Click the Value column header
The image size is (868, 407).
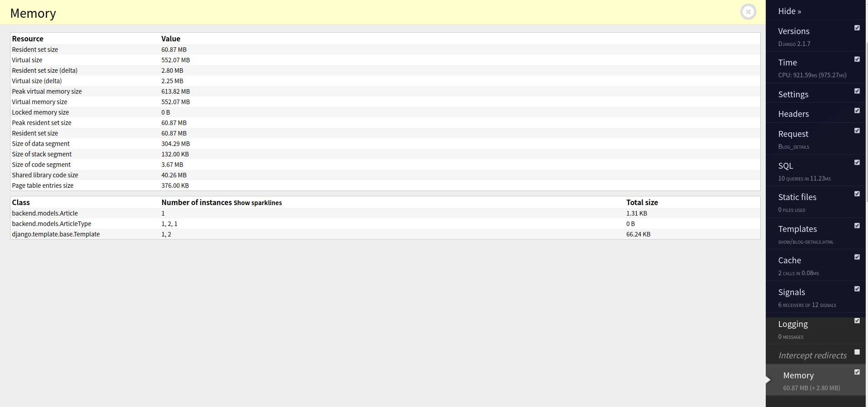point(171,39)
